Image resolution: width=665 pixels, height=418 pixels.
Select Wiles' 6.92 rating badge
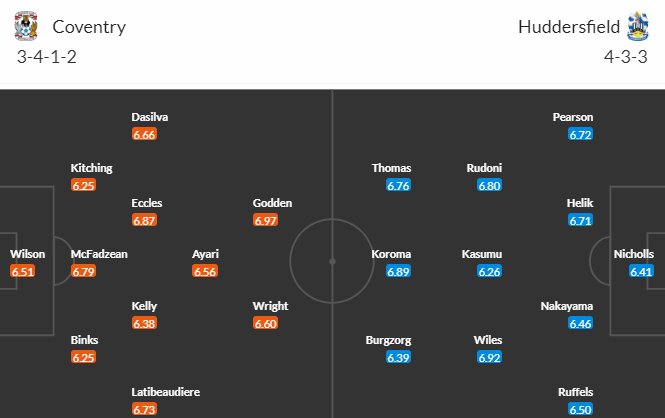point(489,357)
